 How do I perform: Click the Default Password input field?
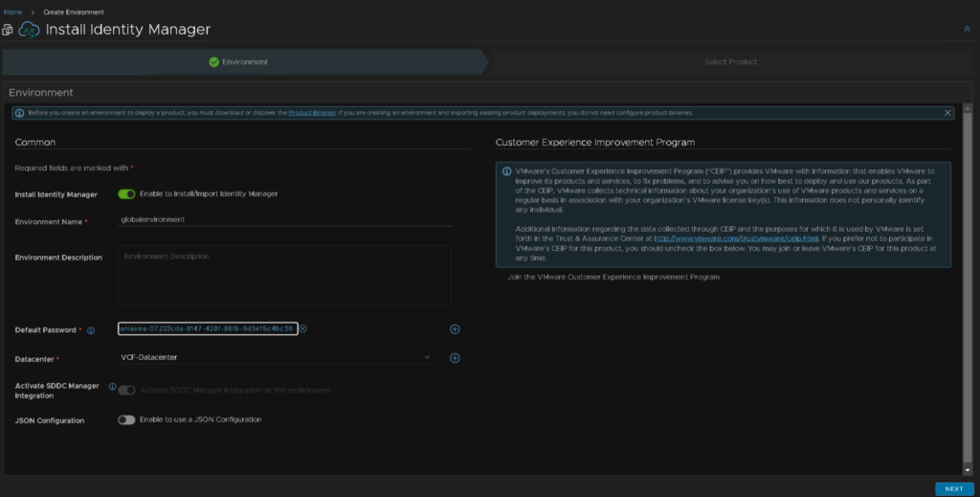point(208,328)
